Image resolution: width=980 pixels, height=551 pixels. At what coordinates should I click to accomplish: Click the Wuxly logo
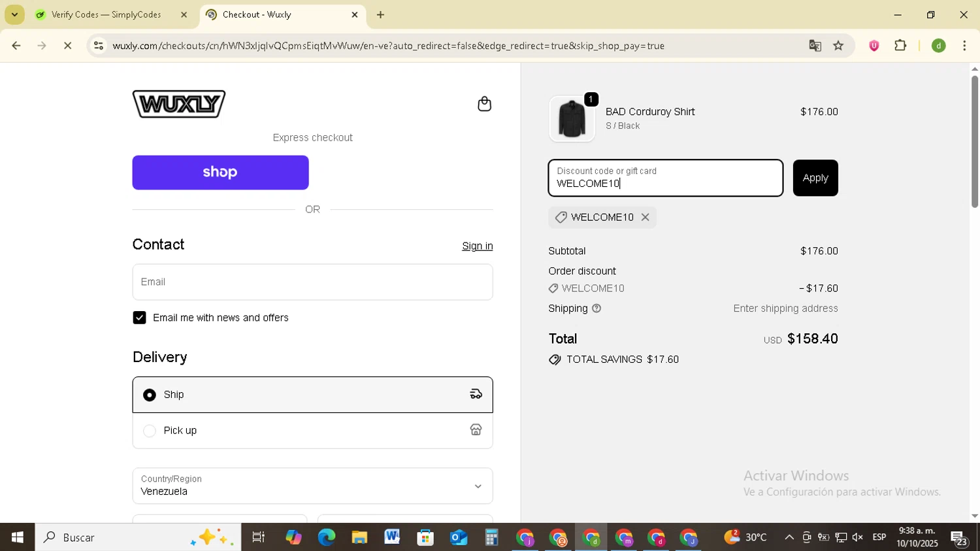(179, 104)
